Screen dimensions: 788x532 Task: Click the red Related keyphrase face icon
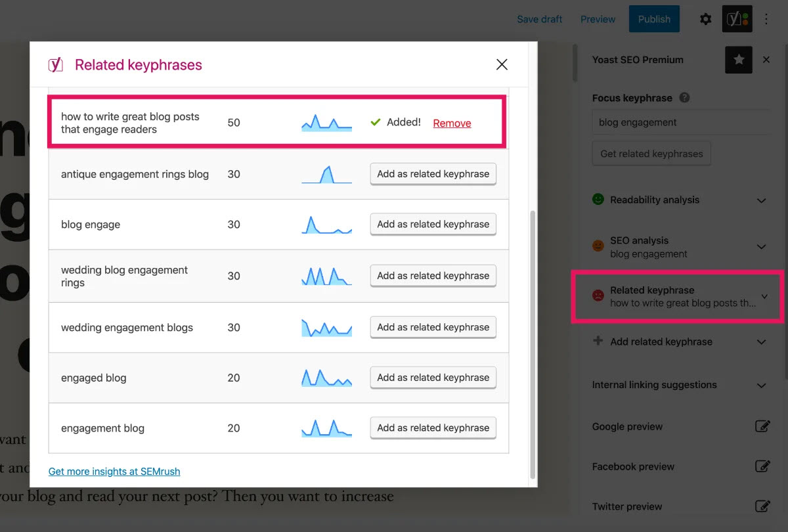pos(598,296)
